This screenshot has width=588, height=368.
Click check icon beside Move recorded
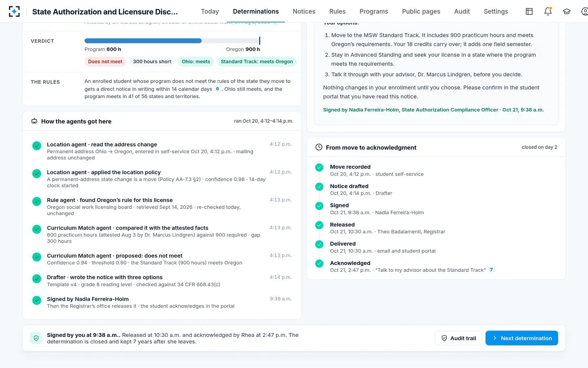point(319,167)
